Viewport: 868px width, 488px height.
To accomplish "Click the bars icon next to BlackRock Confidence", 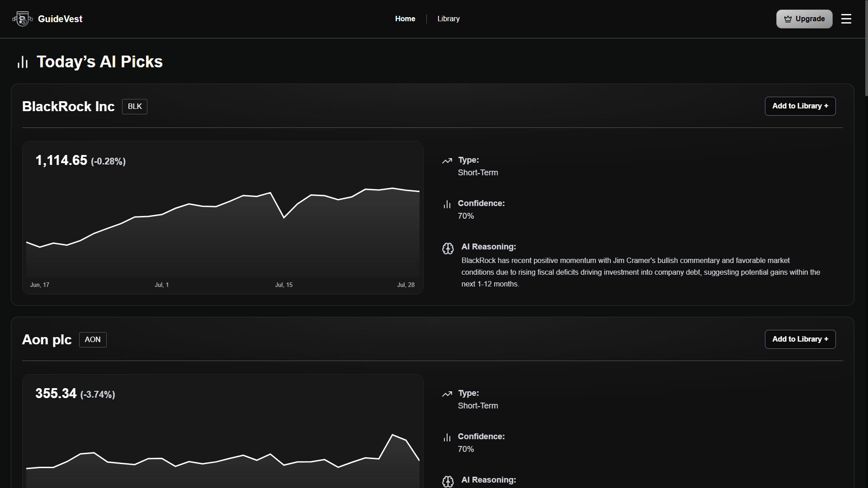I will click(447, 204).
